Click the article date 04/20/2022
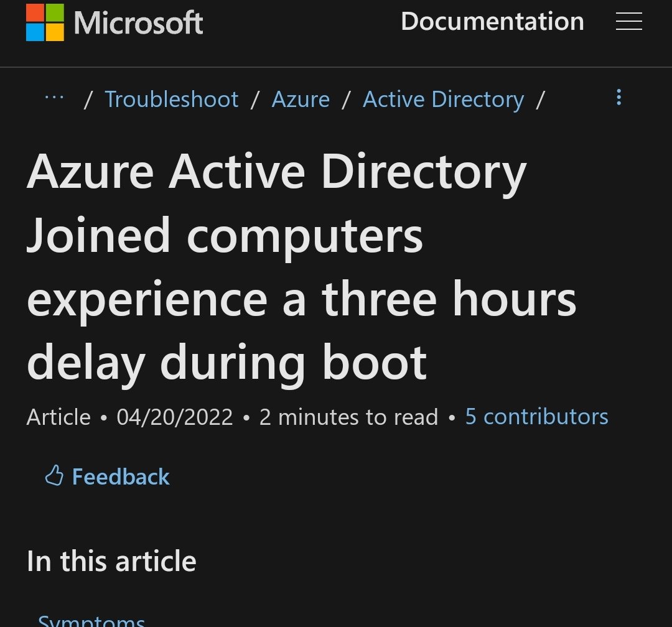The image size is (672, 627). tap(175, 417)
